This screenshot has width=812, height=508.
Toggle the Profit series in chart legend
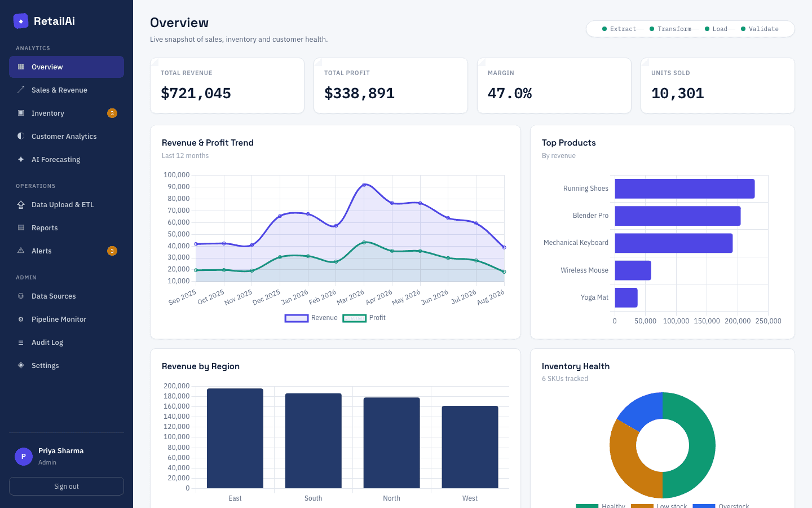(364, 318)
